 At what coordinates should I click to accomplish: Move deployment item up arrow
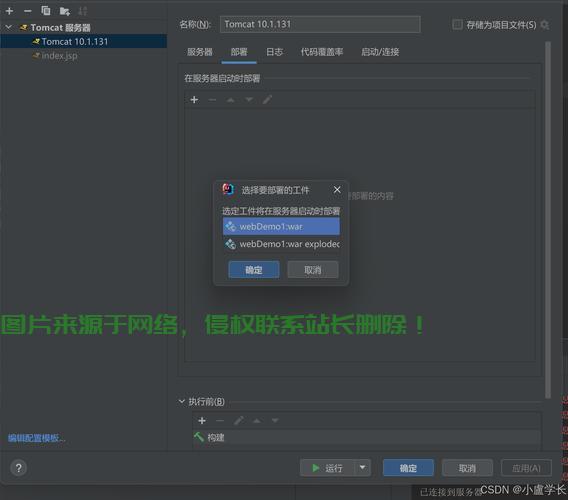230,100
